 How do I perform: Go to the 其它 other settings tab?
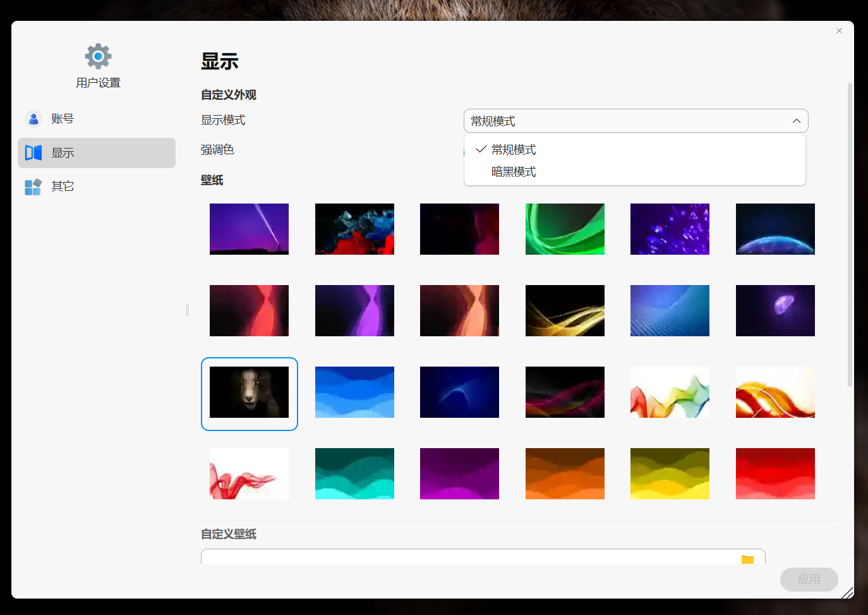[x=97, y=186]
